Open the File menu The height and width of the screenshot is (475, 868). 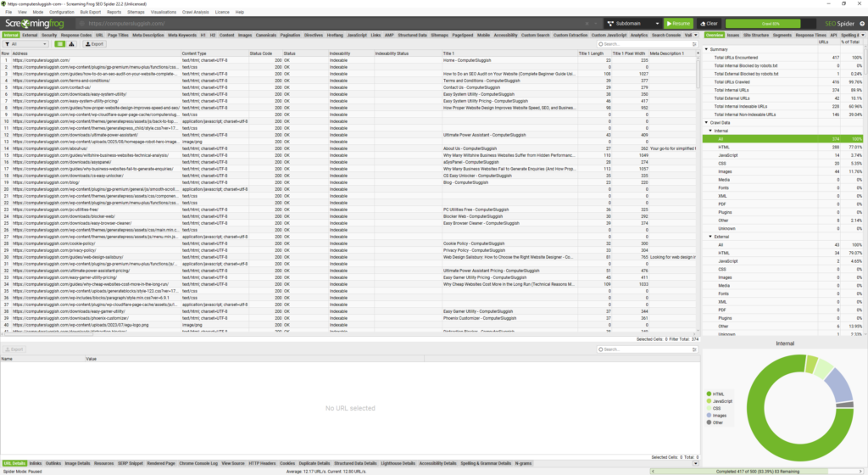tap(8, 12)
